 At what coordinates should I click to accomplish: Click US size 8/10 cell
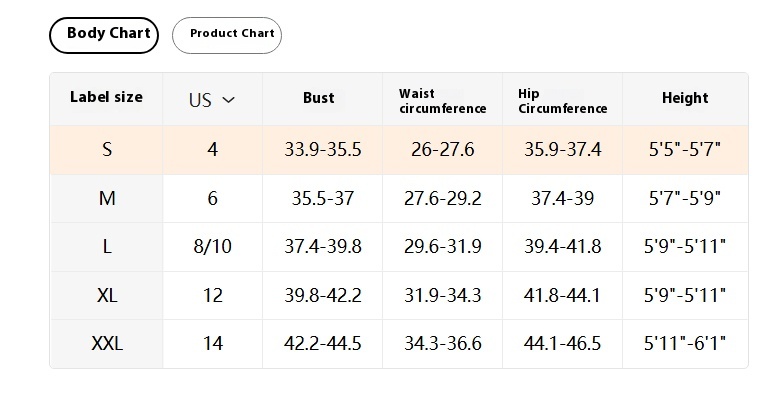(212, 246)
